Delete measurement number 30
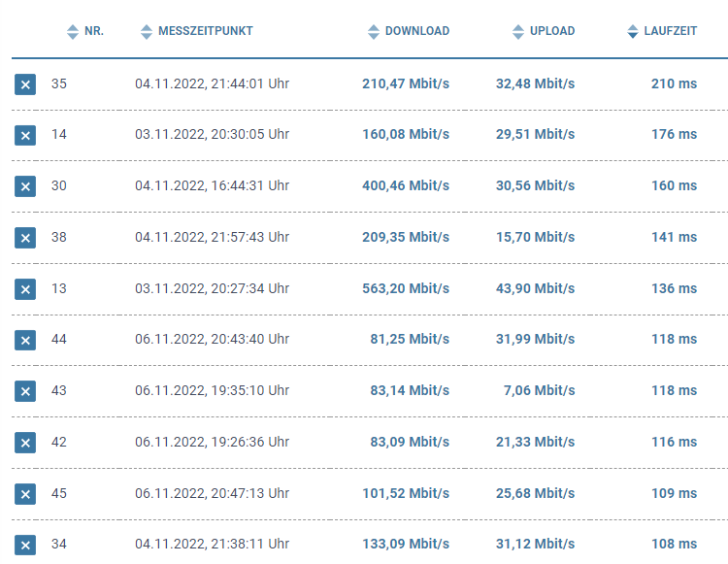The width and height of the screenshot is (728, 564). click(x=25, y=186)
